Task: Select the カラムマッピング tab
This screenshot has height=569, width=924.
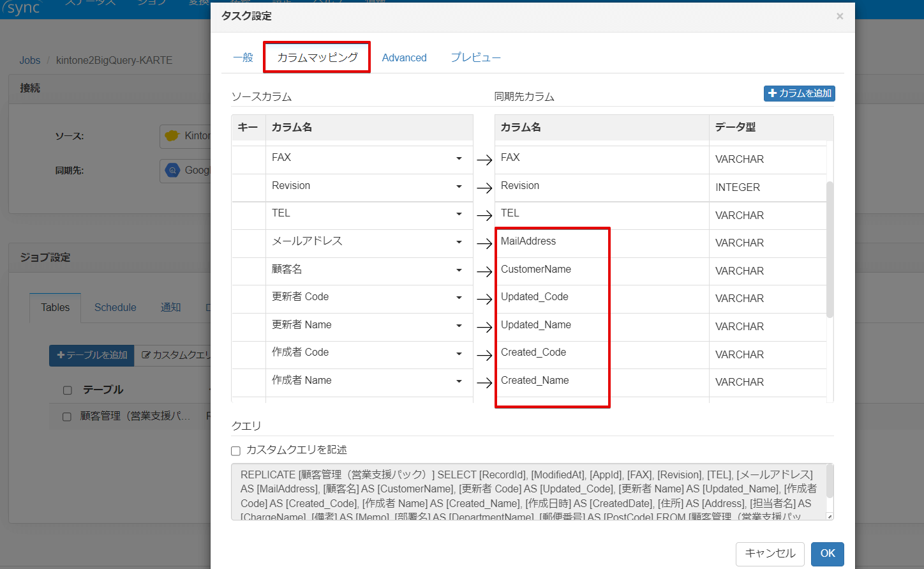Action: 317,57
